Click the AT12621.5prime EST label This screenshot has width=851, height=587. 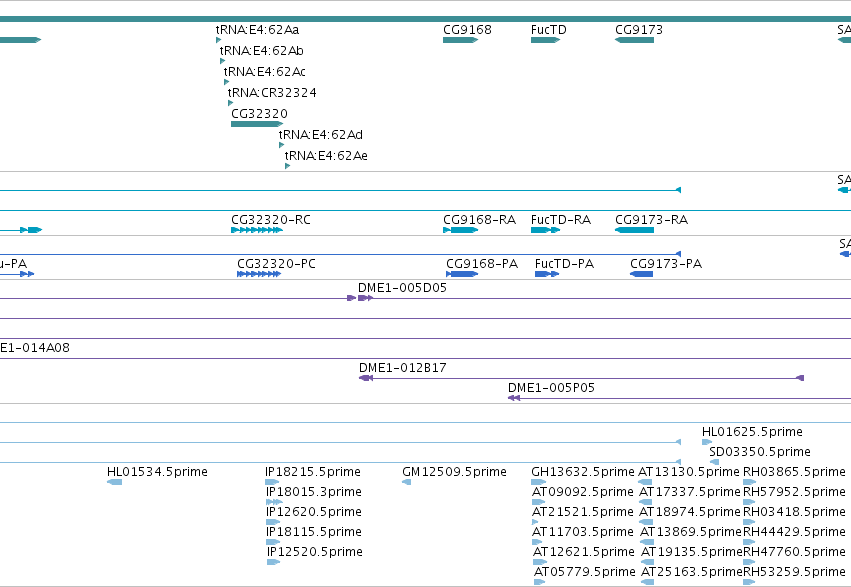pyautogui.click(x=583, y=552)
